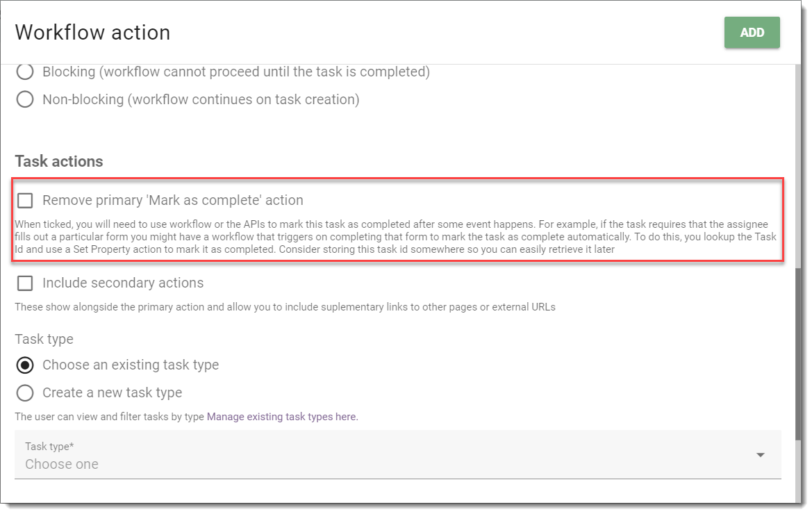
Task: Select the Blocking workflow radio button
Action: coord(25,72)
